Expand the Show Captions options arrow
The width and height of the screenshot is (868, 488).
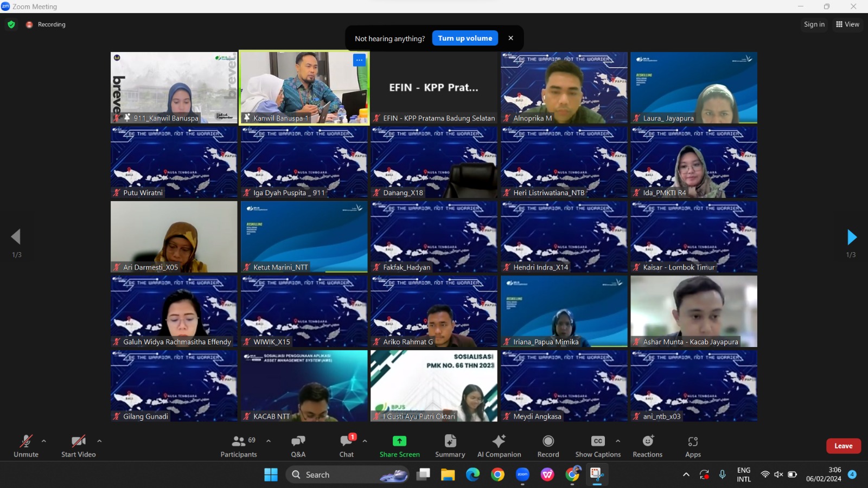(x=618, y=441)
